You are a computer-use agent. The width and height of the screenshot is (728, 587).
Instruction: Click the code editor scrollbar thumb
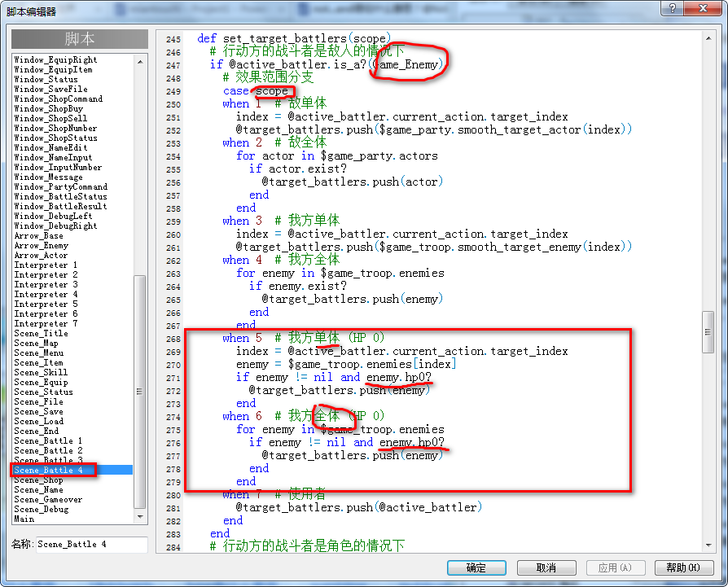tap(708, 332)
